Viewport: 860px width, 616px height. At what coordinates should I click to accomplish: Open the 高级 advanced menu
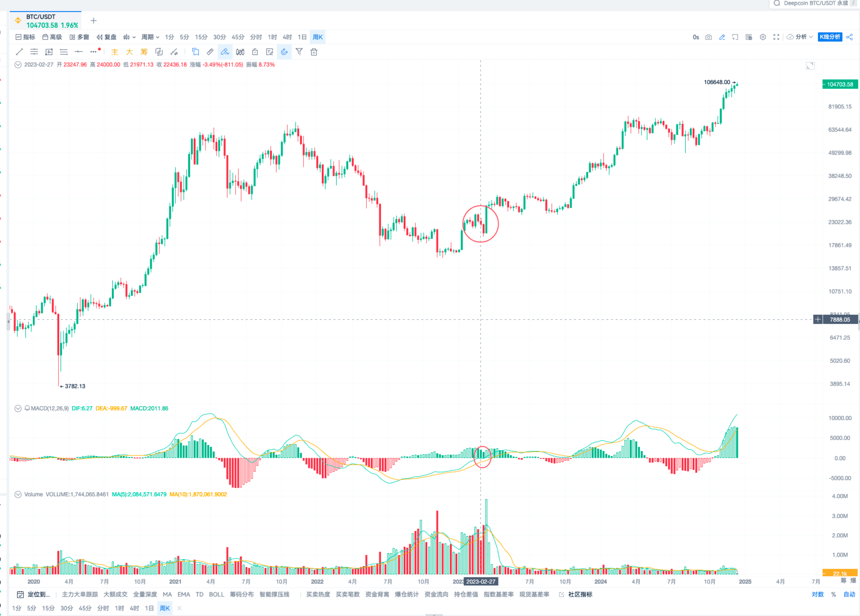[x=52, y=37]
